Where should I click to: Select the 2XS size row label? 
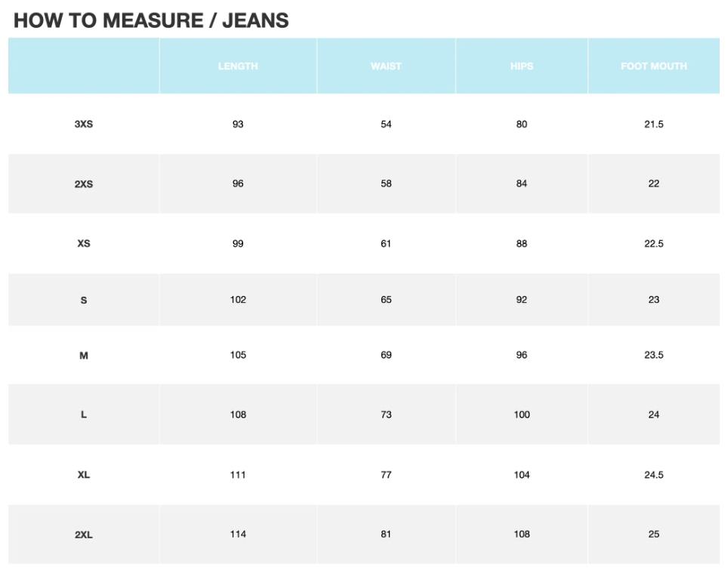point(84,184)
